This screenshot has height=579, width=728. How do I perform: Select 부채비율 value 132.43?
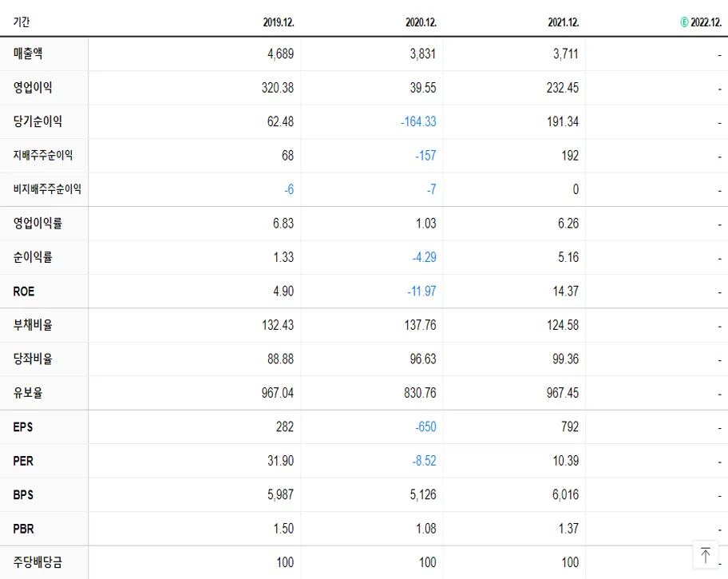[278, 325]
